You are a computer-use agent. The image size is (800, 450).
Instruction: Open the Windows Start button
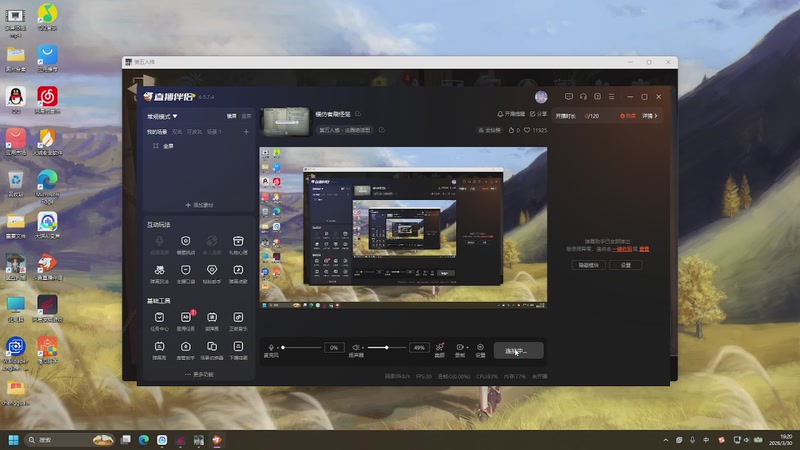14,440
